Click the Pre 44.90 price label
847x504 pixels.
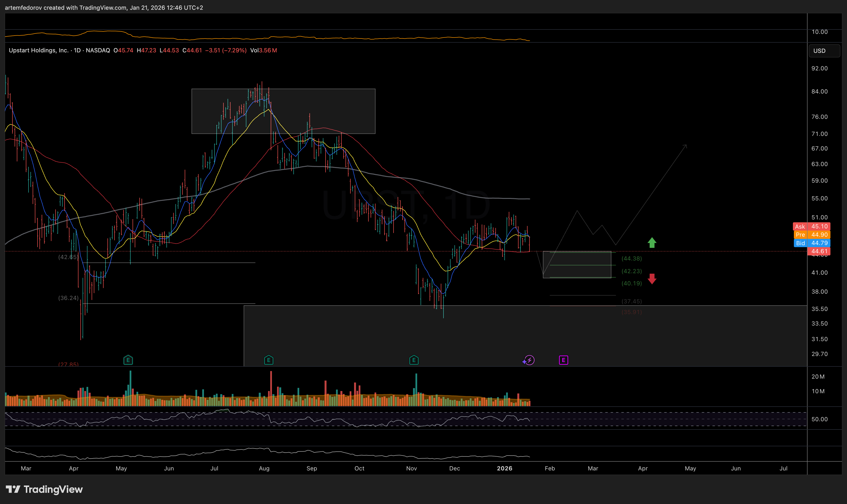pos(812,235)
